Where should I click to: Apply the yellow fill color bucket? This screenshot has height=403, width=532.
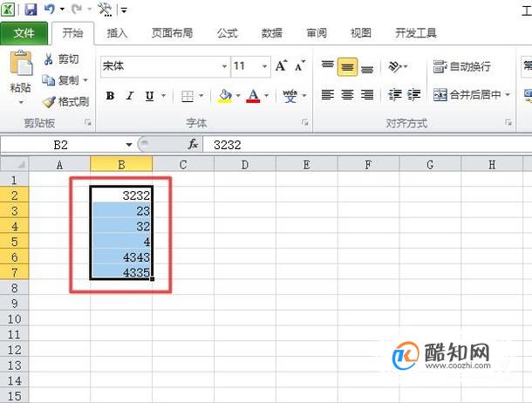point(225,96)
